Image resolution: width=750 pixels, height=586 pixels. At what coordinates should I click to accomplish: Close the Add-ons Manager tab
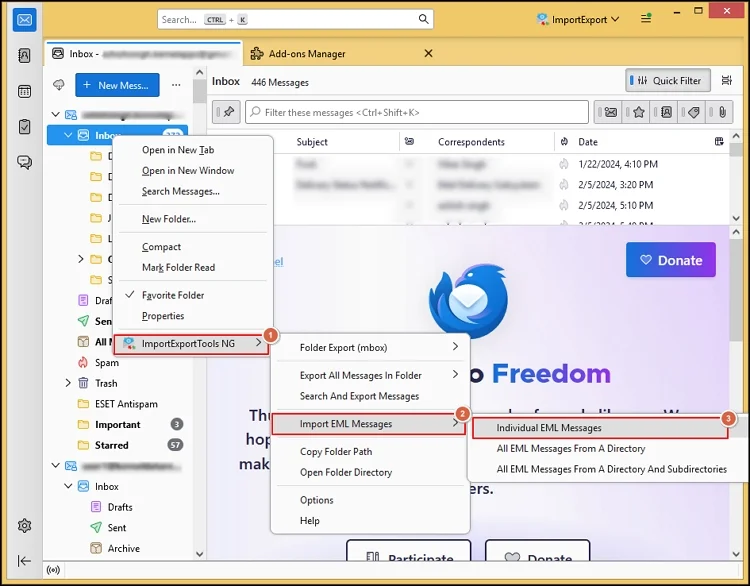pyautogui.click(x=429, y=53)
